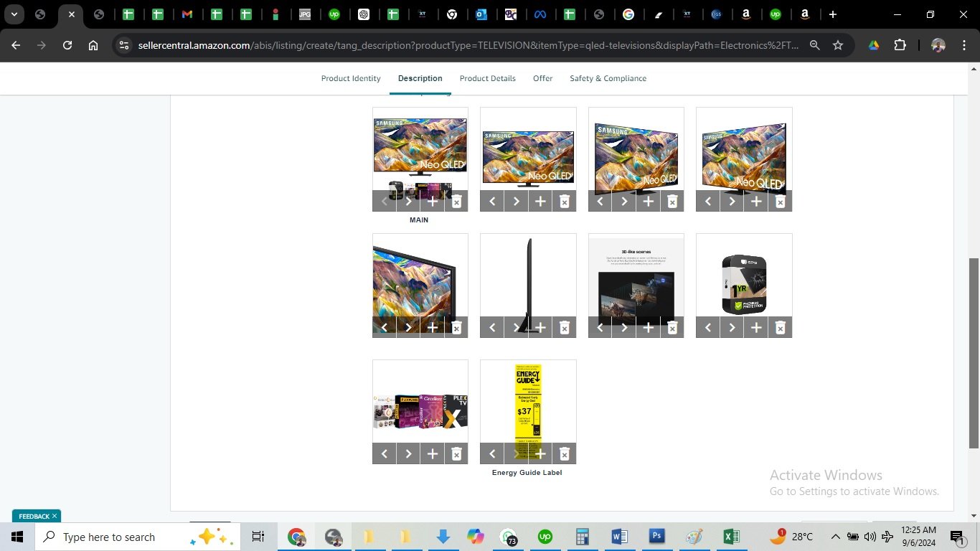This screenshot has width=980, height=551.
Task: Click plus icon on third TV image
Action: [x=648, y=202]
